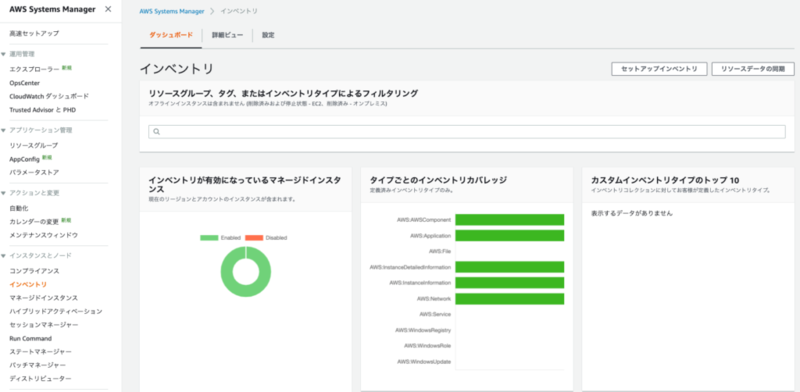Viewport: 800px width, 392px height.
Task: Click the AWS:Network coverage bar
Action: click(x=510, y=299)
